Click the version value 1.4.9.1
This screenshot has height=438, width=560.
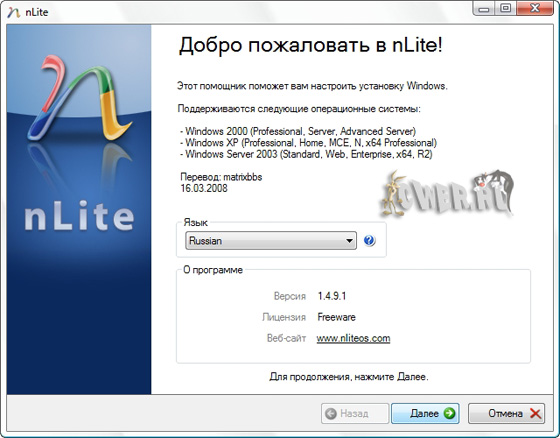tap(332, 296)
